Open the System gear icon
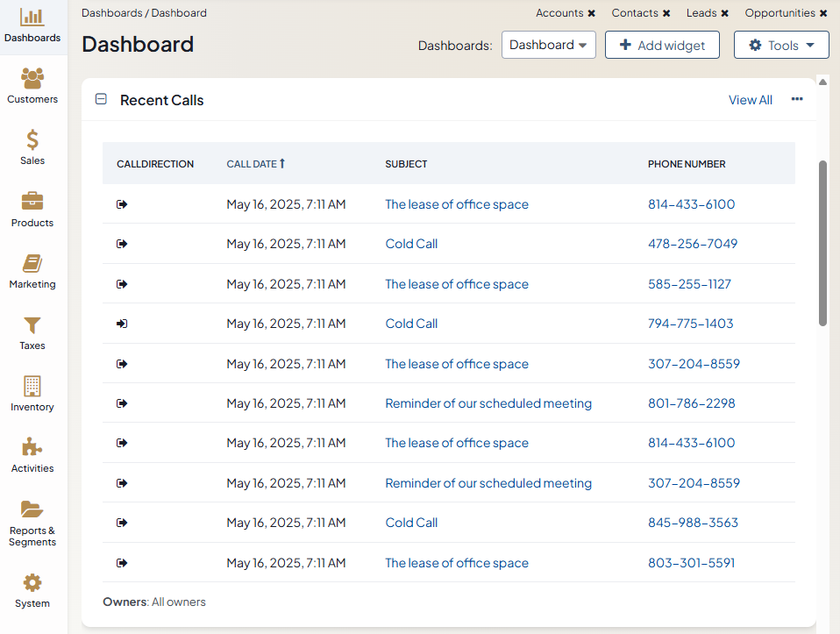This screenshot has height=634, width=840. [32, 583]
